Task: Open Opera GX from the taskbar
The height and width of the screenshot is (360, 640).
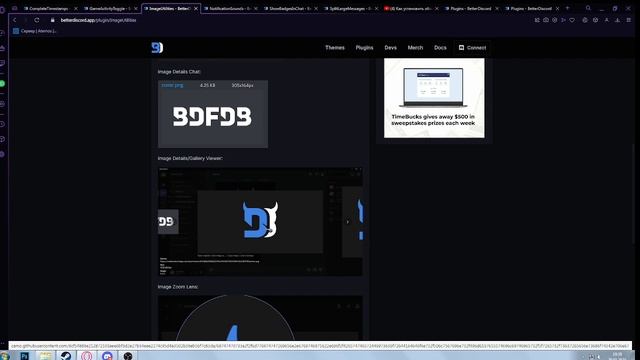Action: (87, 356)
